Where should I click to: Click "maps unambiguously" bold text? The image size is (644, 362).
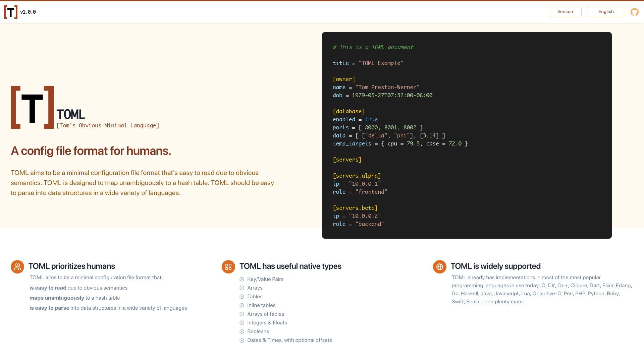click(x=57, y=298)
